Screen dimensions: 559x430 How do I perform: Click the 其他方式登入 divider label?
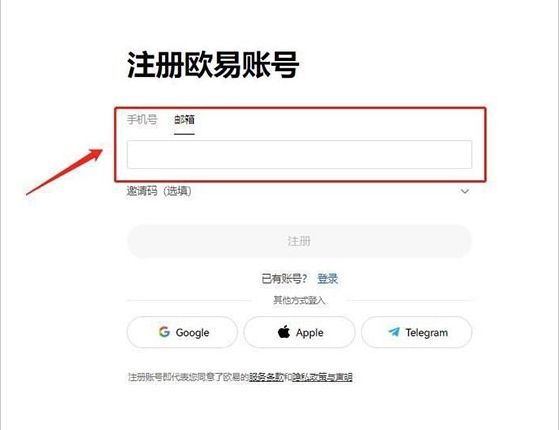click(299, 300)
